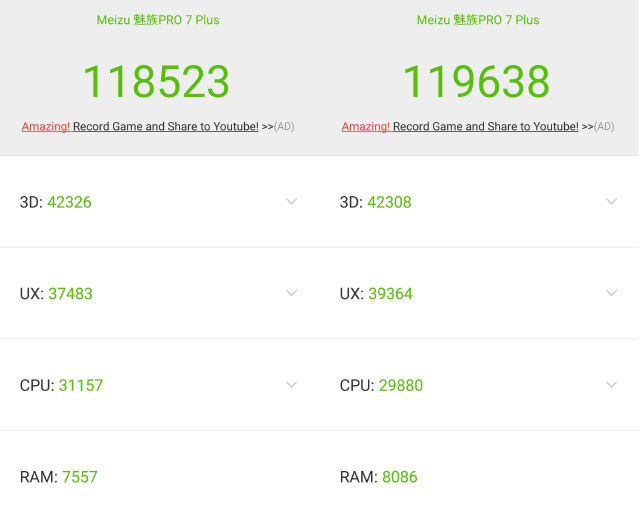Image resolution: width=640 pixels, height=507 pixels.
Task: Click the RAM: 8086 result
Action: 378,477
